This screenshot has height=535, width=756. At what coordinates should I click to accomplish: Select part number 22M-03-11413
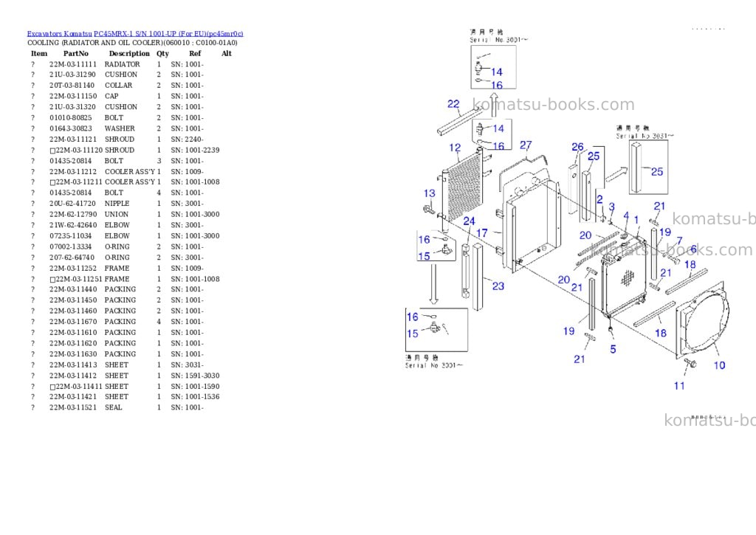coord(73,365)
